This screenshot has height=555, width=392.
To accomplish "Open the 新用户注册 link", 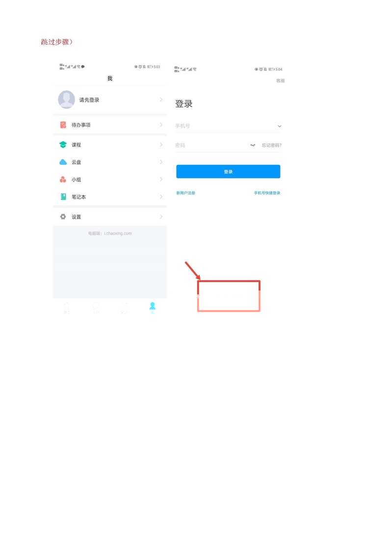I will [x=186, y=193].
